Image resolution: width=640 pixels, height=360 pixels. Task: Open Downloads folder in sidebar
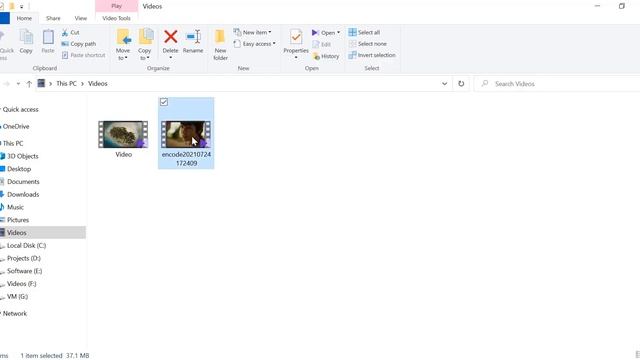(23, 195)
